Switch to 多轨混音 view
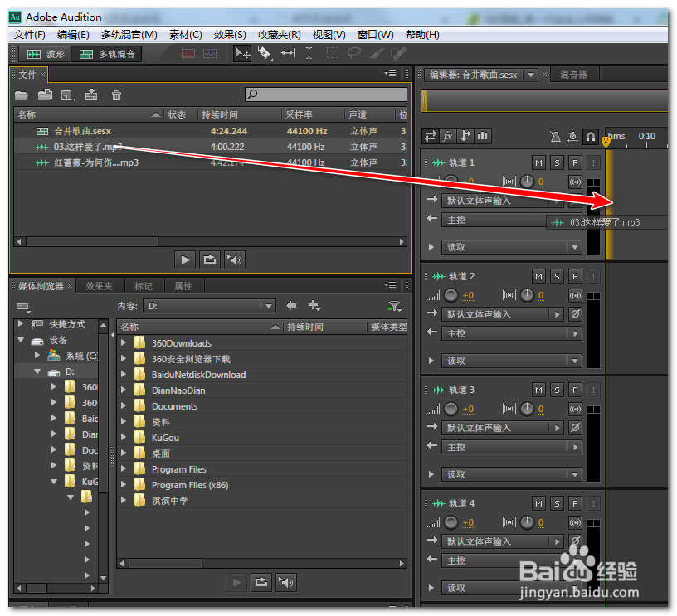Screen dimensions: 677x616 [x=107, y=54]
